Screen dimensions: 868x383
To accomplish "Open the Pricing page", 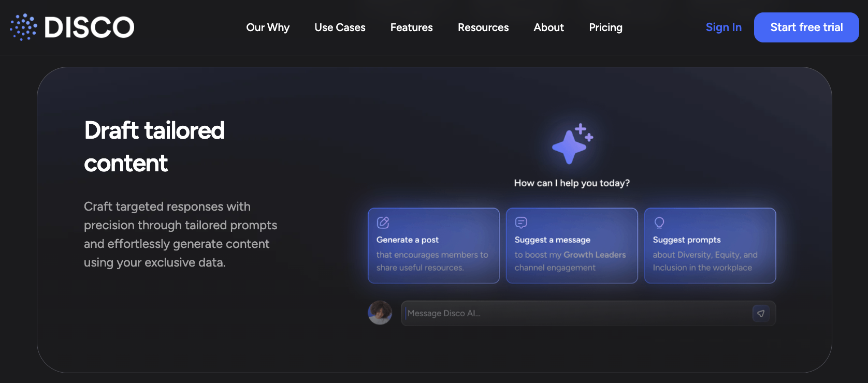I will (605, 27).
